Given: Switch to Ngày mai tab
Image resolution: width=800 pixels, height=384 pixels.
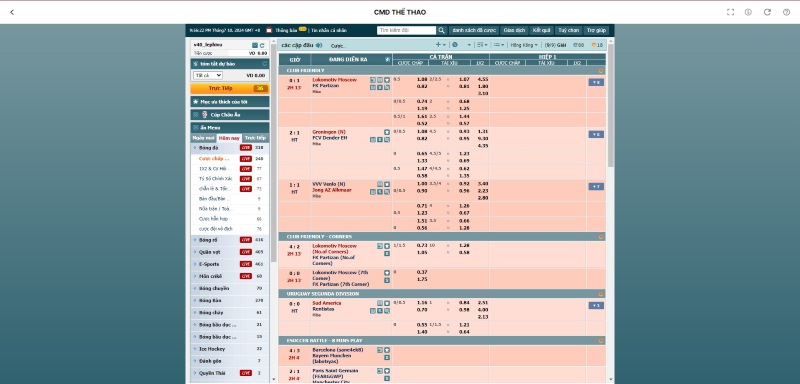Looking at the screenshot, I should click(x=203, y=138).
